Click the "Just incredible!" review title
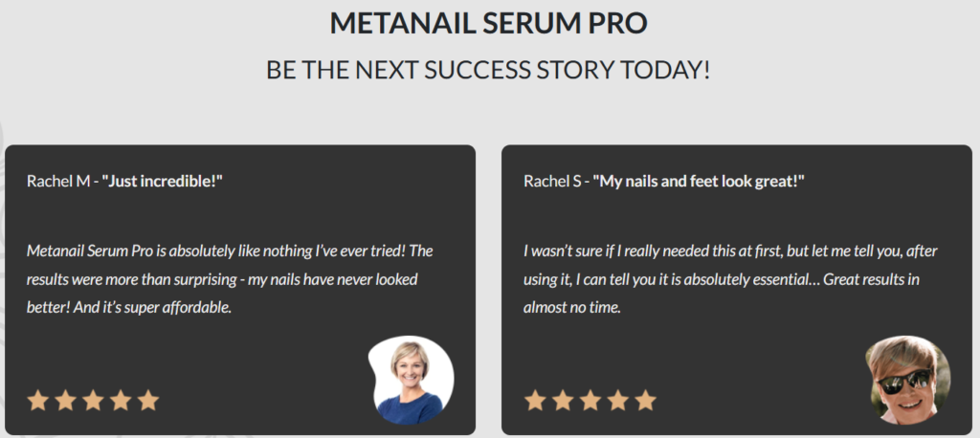 (x=162, y=181)
